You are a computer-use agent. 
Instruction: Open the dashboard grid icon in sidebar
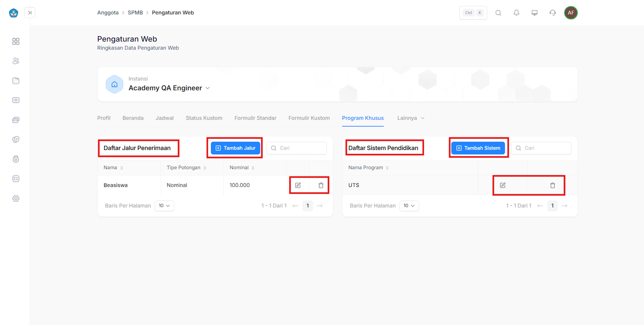(x=16, y=41)
